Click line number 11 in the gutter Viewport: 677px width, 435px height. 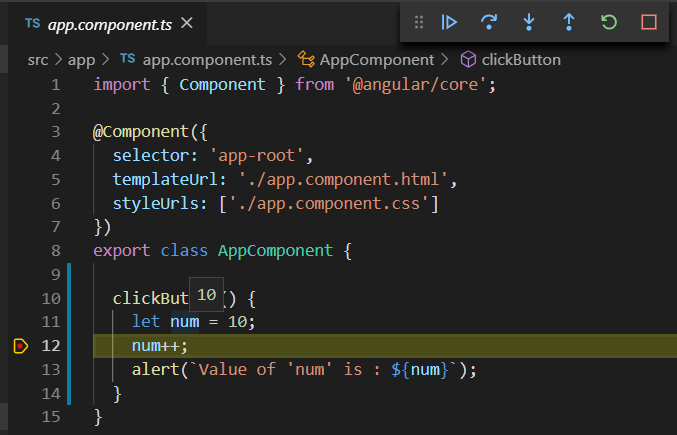click(51, 322)
